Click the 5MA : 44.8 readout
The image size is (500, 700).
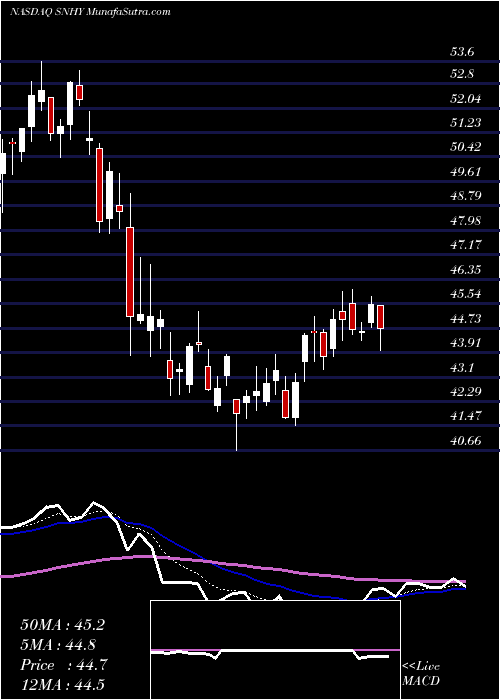coord(58,645)
